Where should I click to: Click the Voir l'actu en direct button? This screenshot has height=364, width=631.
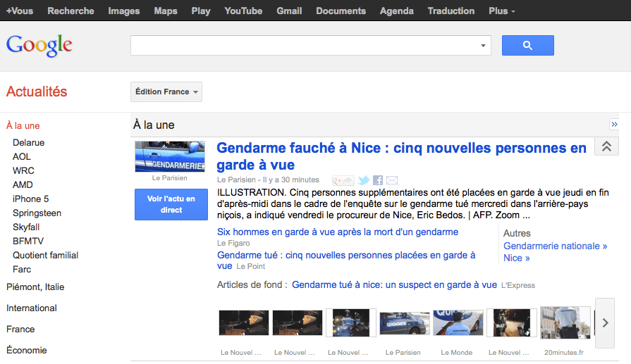(x=171, y=204)
